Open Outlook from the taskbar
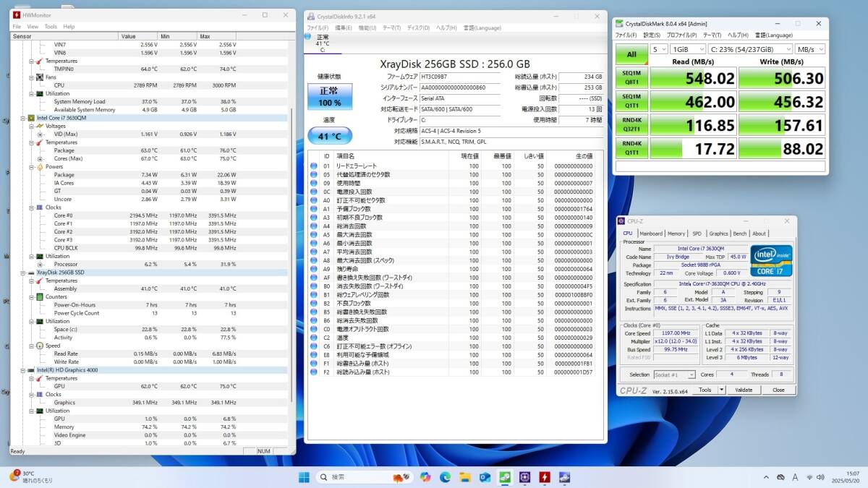The image size is (868, 488). [x=485, y=477]
